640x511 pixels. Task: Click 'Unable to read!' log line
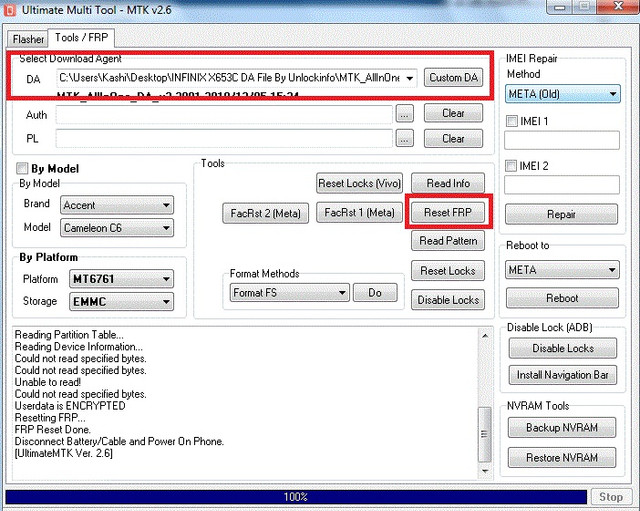click(48, 382)
